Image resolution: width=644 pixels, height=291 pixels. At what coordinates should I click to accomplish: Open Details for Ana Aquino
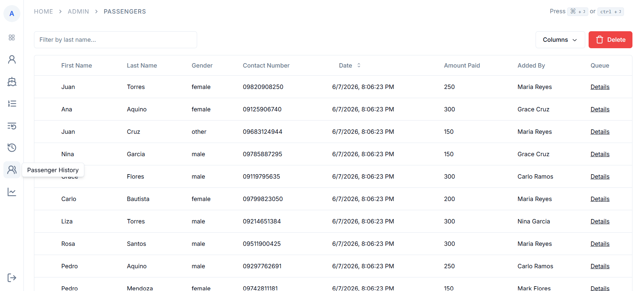point(600,109)
